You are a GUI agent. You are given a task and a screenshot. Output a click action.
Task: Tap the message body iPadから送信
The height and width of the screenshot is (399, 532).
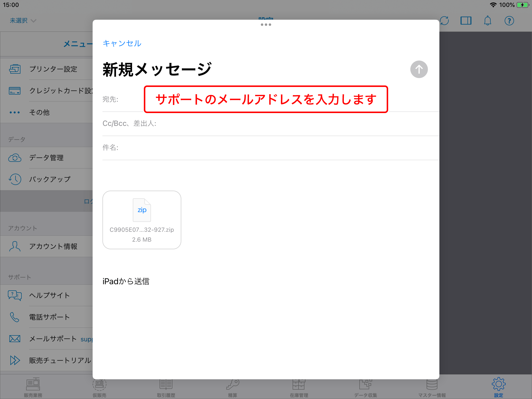pyautogui.click(x=126, y=281)
